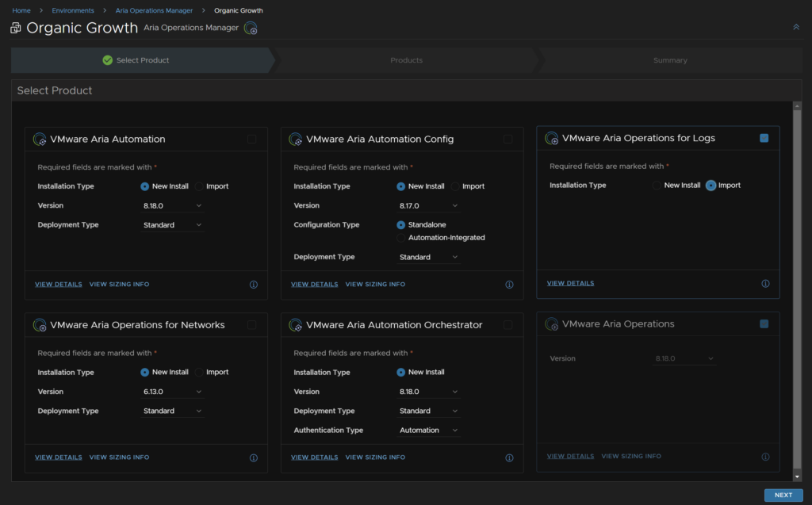Open info icon on VMware Aria Operations card
Screen dimensions: 812x505
click(765, 457)
